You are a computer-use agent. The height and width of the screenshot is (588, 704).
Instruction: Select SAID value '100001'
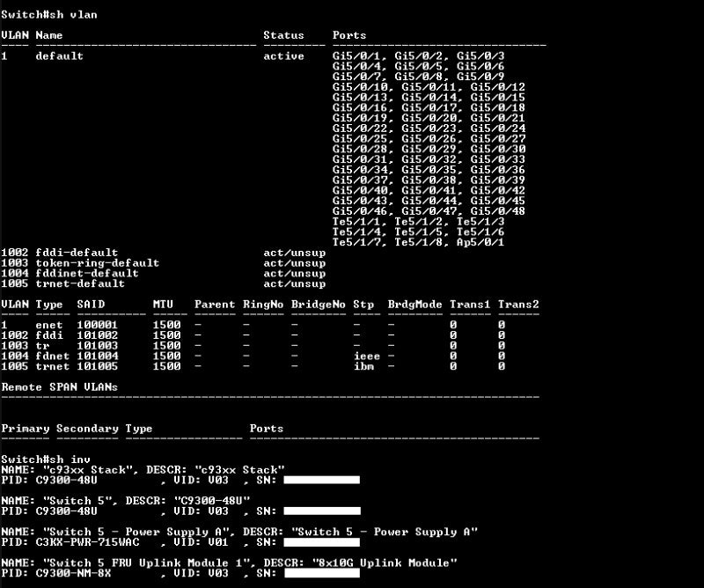coord(97,324)
